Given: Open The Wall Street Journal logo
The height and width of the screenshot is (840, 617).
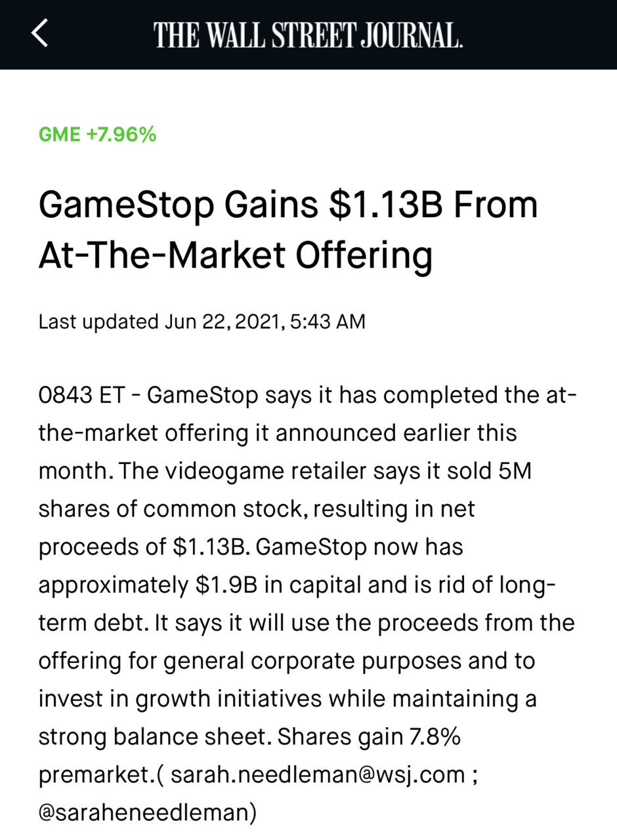Looking at the screenshot, I should [308, 35].
